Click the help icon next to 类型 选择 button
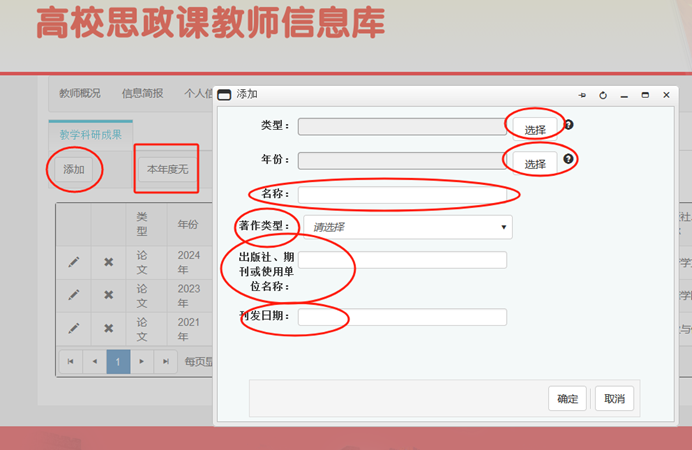This screenshot has height=450, width=692. 569,125
